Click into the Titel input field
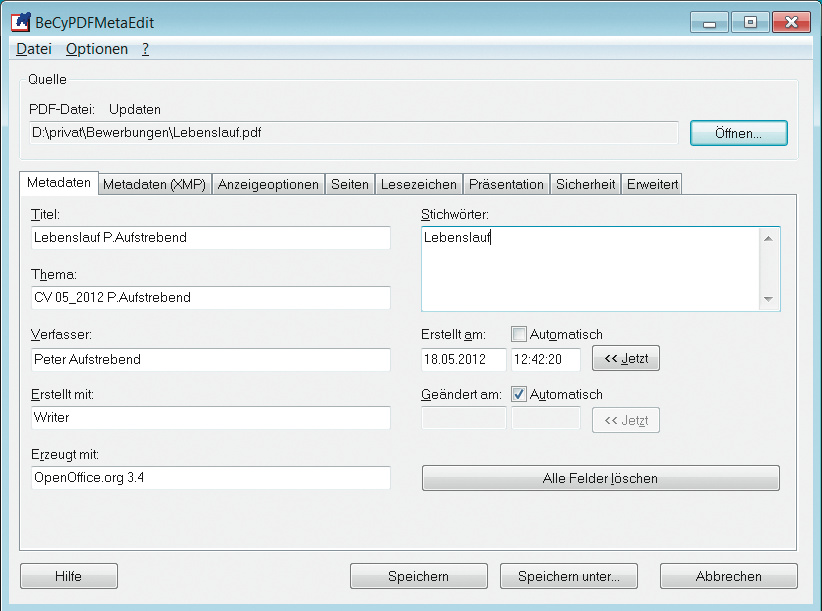The image size is (822, 611). pos(211,237)
